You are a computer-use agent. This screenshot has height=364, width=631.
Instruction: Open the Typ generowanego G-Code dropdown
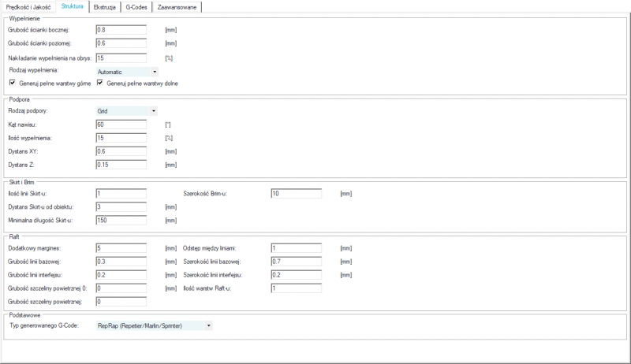pos(154,325)
